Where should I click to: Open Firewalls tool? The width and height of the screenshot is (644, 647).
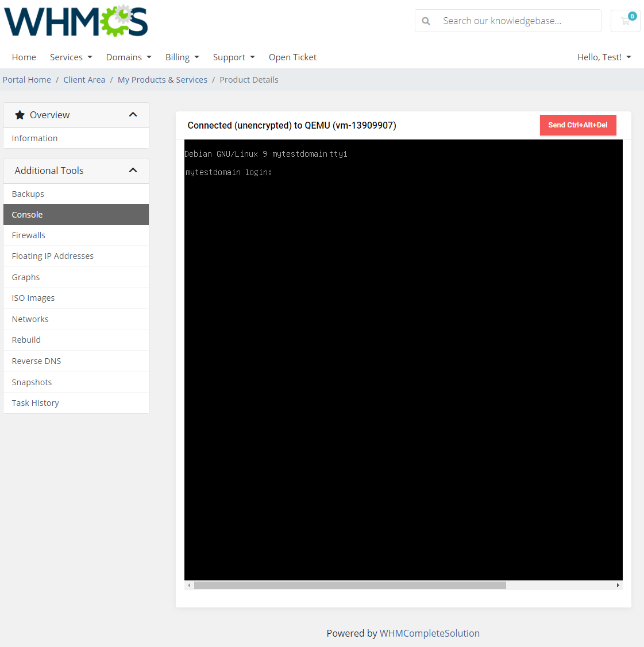(x=76, y=235)
